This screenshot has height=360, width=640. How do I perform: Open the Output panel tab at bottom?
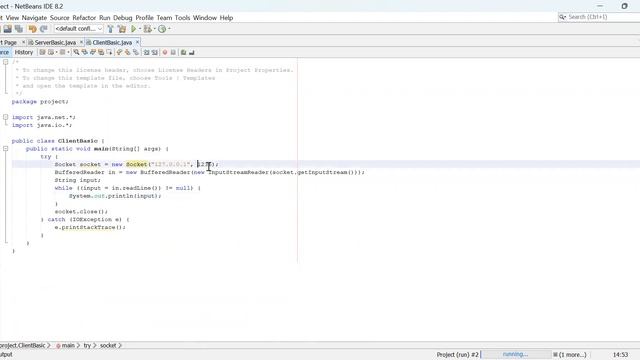(x=6, y=355)
